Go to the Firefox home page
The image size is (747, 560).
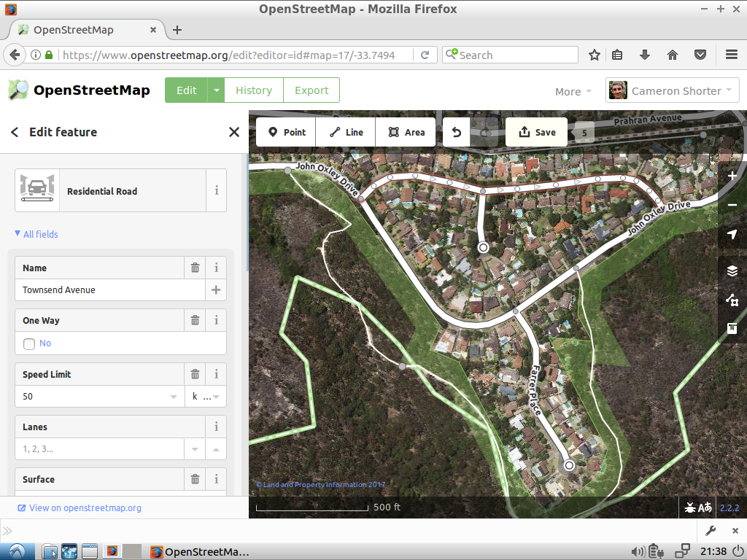tap(672, 55)
